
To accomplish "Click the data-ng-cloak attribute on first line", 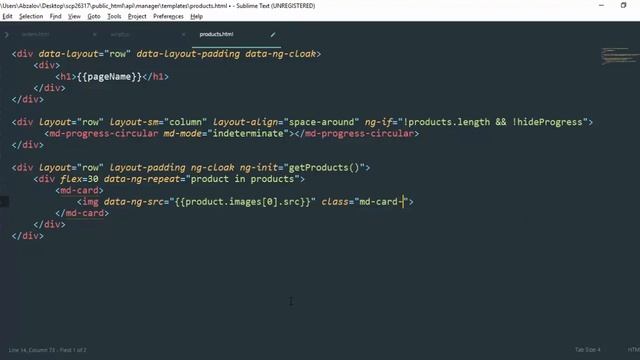I will [280, 54].
